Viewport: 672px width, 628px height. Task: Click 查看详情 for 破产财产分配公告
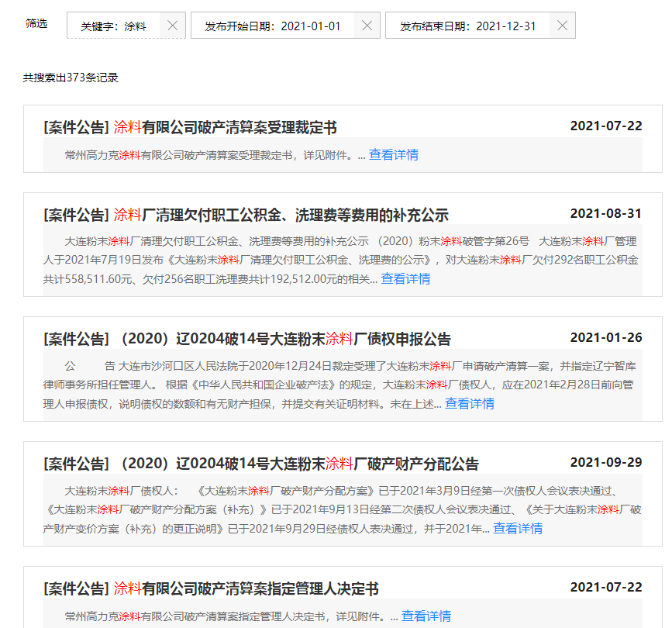518,529
